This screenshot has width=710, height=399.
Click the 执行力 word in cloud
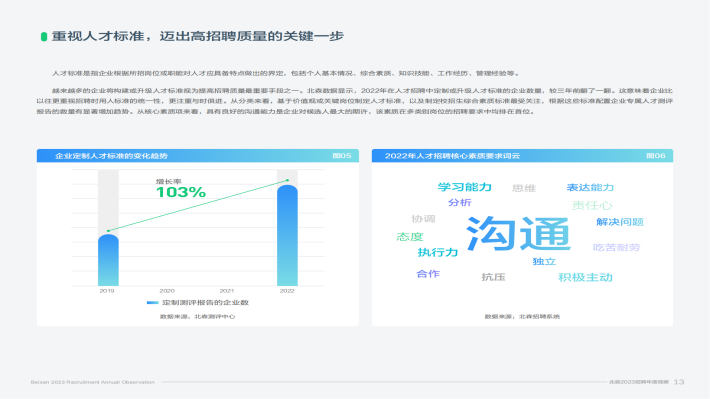(438, 252)
